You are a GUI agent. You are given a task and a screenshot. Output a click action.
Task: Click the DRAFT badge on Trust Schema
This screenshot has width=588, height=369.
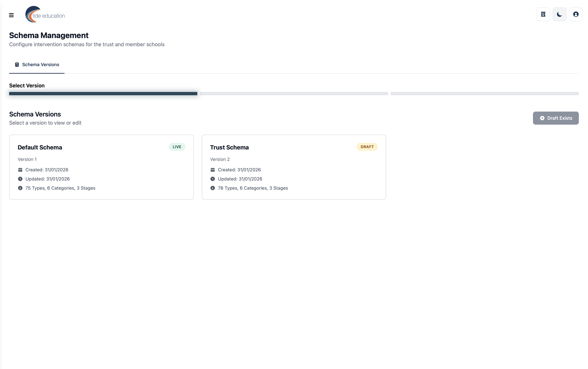(367, 147)
